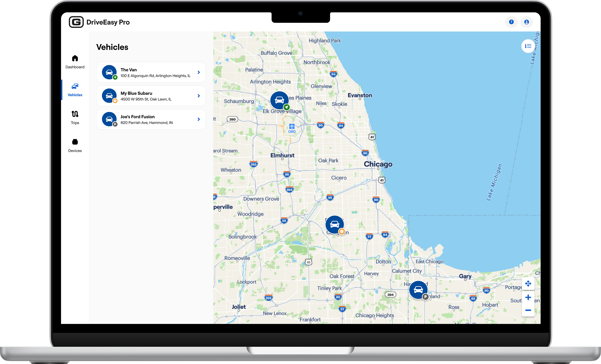Select the Joe's Ford Fusion list title

[137, 117]
